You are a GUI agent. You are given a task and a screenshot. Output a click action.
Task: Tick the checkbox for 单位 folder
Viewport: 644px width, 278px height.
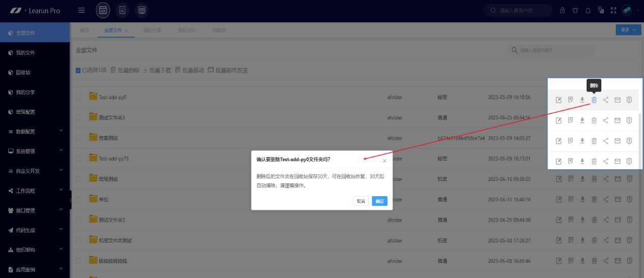[x=78, y=199]
